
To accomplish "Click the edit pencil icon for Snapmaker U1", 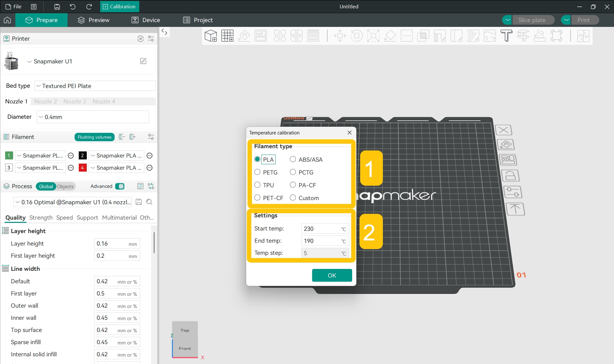I will coord(143,61).
